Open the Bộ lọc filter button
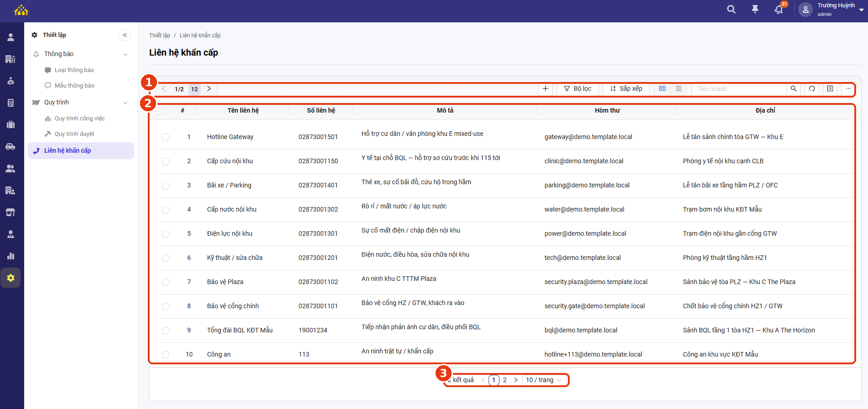The height and width of the screenshot is (409, 868). tap(578, 89)
